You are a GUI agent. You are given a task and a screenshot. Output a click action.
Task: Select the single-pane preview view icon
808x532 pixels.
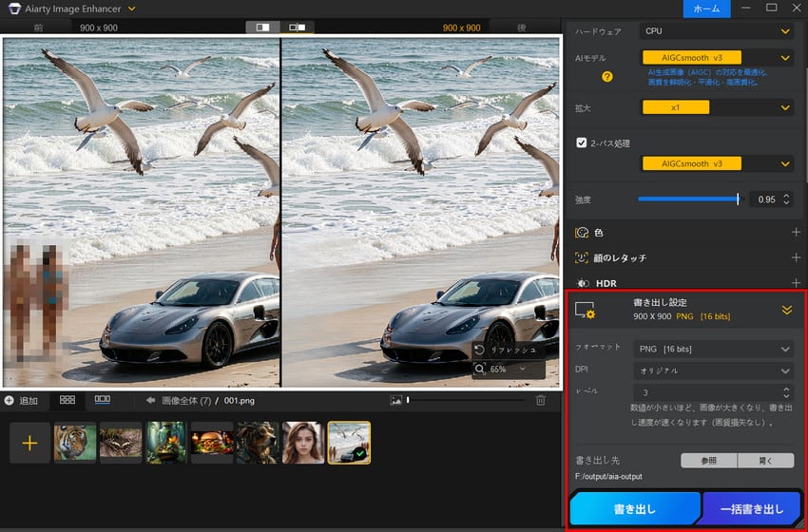(x=262, y=28)
